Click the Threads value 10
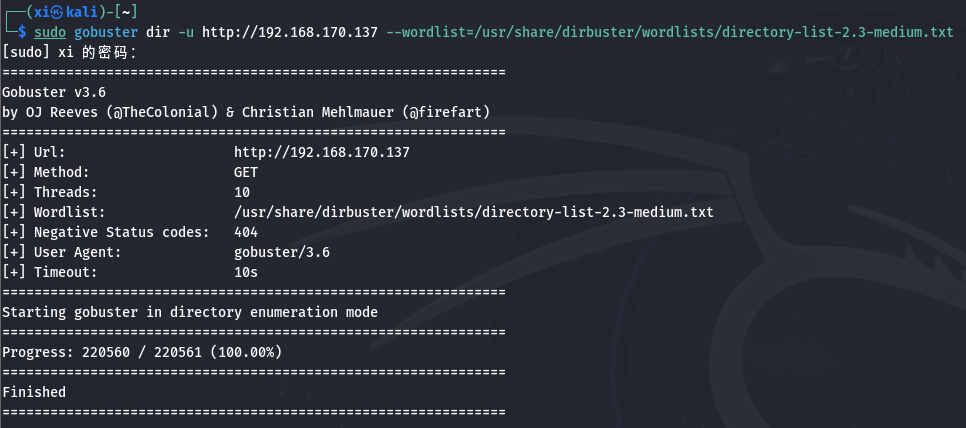Viewport: 966px width, 428px height. 242,192
